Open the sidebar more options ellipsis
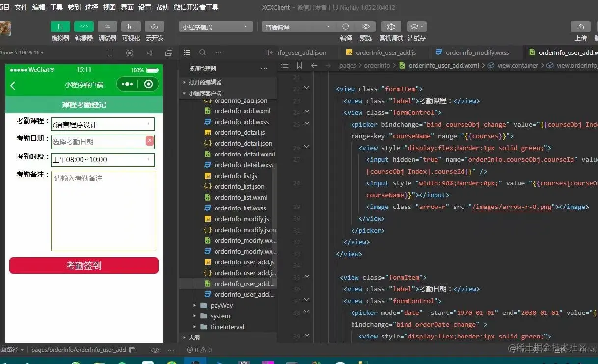The height and width of the screenshot is (364, 598). point(218,52)
